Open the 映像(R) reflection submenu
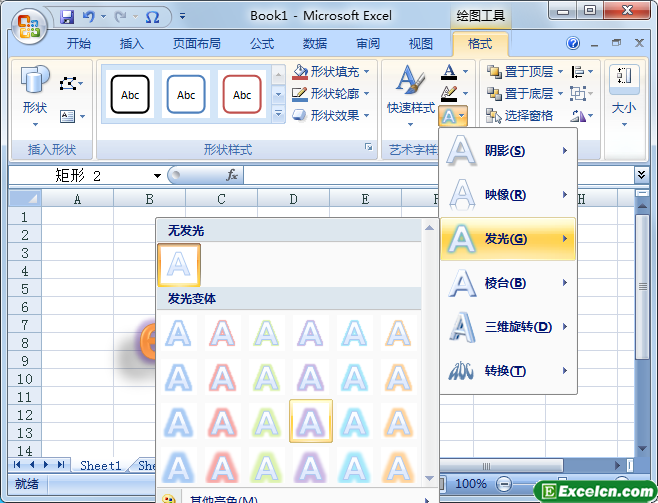This screenshot has height=503, width=658. 508,195
